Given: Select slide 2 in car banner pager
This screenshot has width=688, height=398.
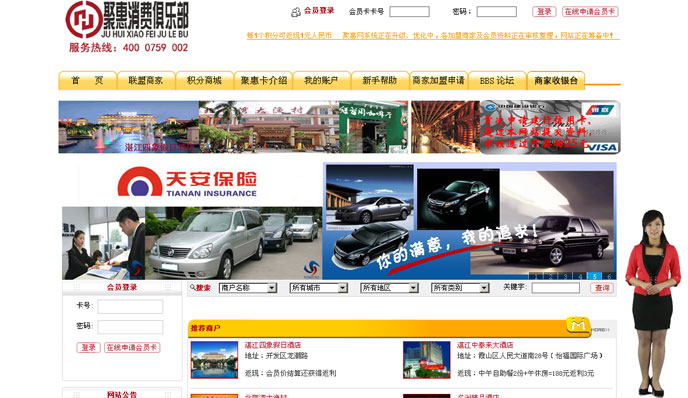Looking at the screenshot, I should pyautogui.click(x=550, y=276).
